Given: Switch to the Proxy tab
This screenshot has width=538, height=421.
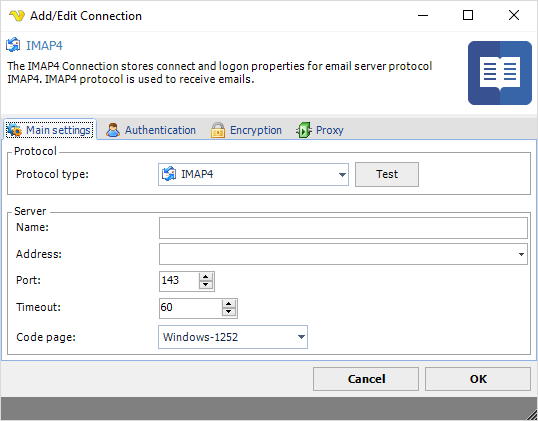Looking at the screenshot, I should point(320,130).
